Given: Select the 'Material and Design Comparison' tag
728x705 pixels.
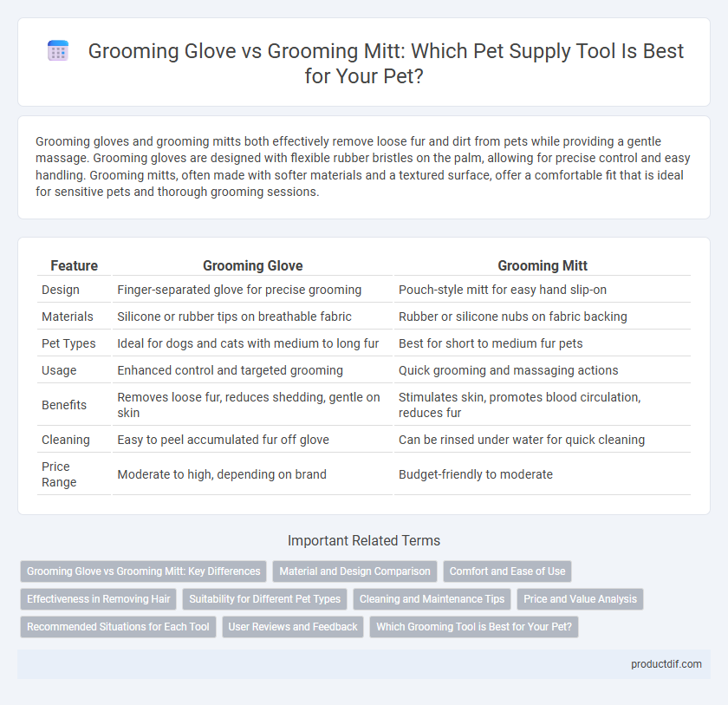Looking at the screenshot, I should (x=354, y=571).
